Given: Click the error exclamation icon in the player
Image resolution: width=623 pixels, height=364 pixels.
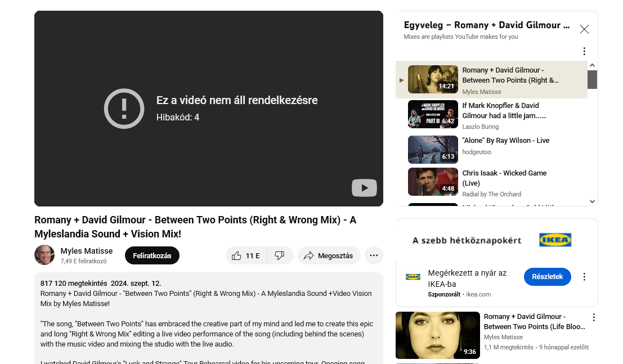Looking at the screenshot, I should [124, 109].
